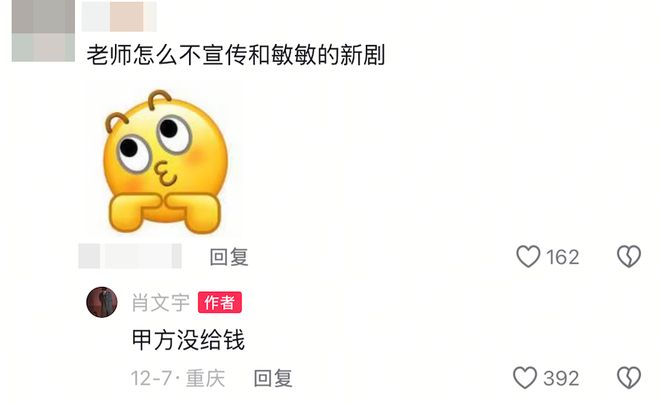The width and height of the screenshot is (660, 402).
Task: Like the comment with 162 likes
Action: coord(528,256)
